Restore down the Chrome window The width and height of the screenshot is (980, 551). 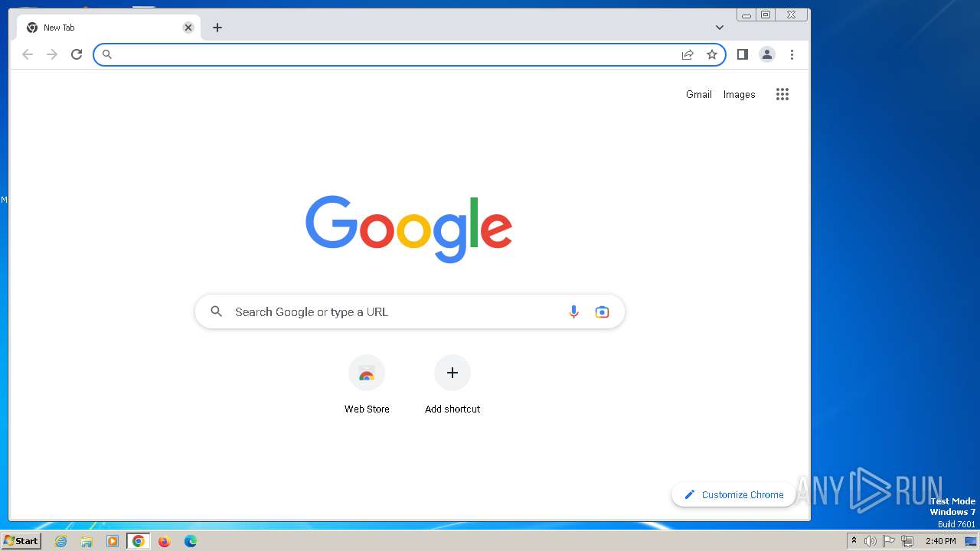pyautogui.click(x=766, y=15)
